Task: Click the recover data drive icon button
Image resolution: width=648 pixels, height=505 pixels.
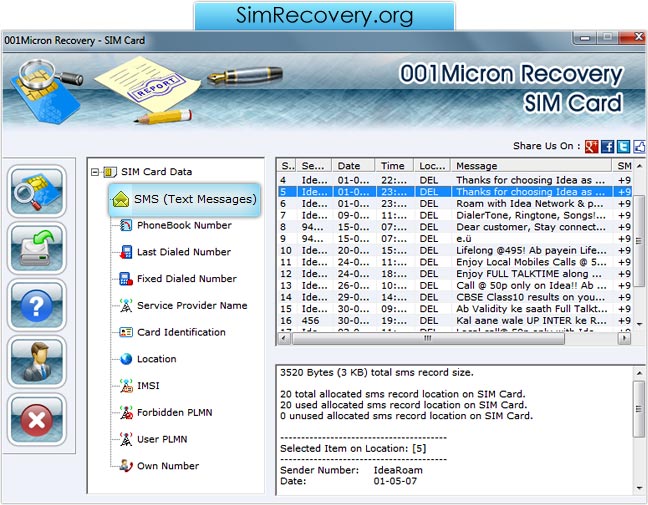Action: coord(37,248)
